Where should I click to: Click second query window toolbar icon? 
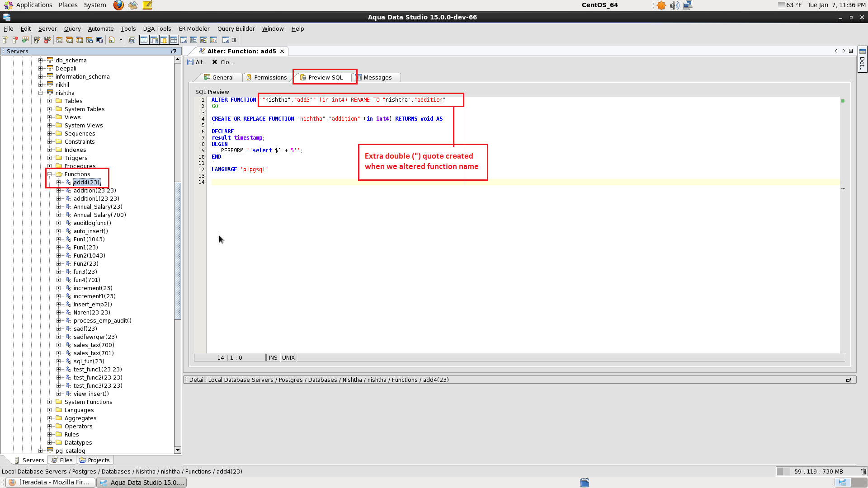pos(69,40)
